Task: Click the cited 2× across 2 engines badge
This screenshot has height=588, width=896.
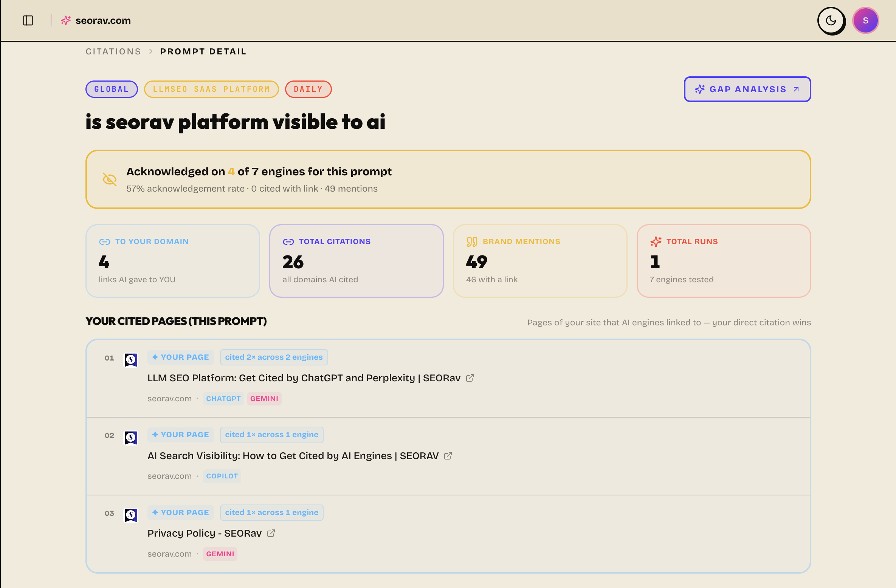Action: point(274,357)
